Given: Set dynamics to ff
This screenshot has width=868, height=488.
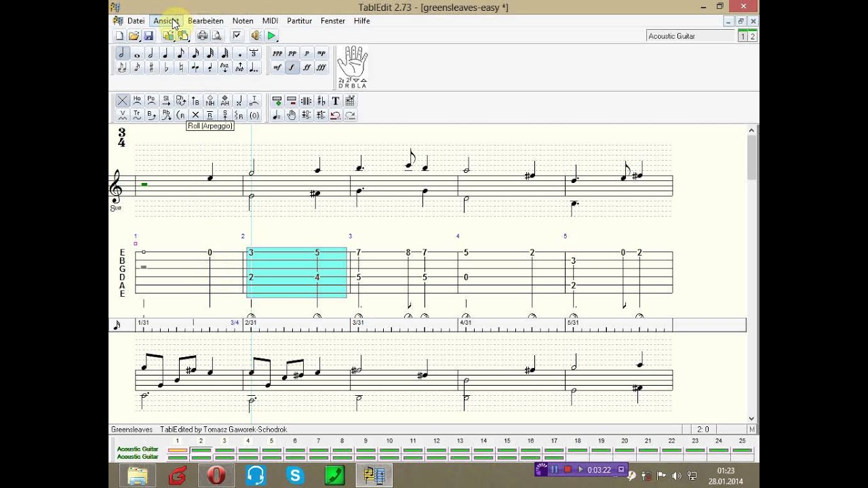Looking at the screenshot, I should click(x=307, y=68).
